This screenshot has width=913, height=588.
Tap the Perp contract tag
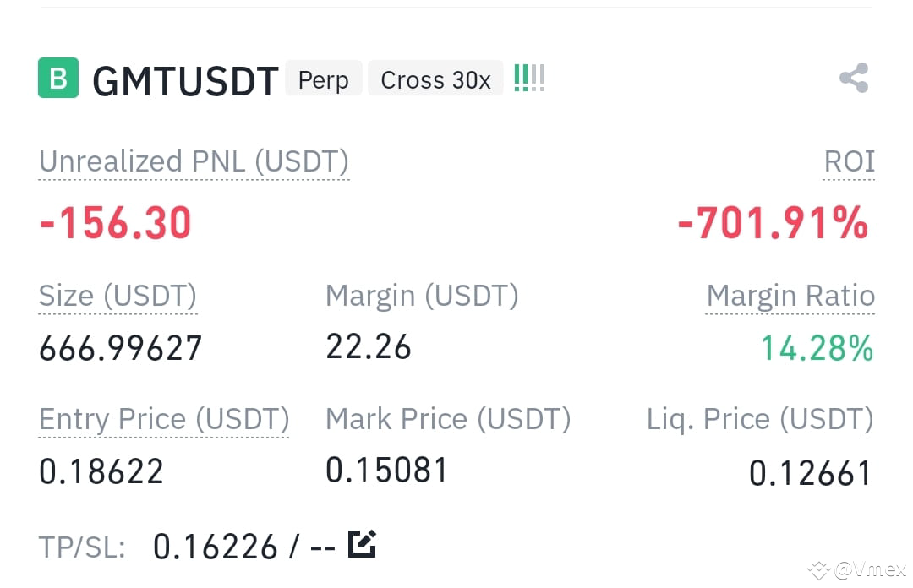[323, 78]
